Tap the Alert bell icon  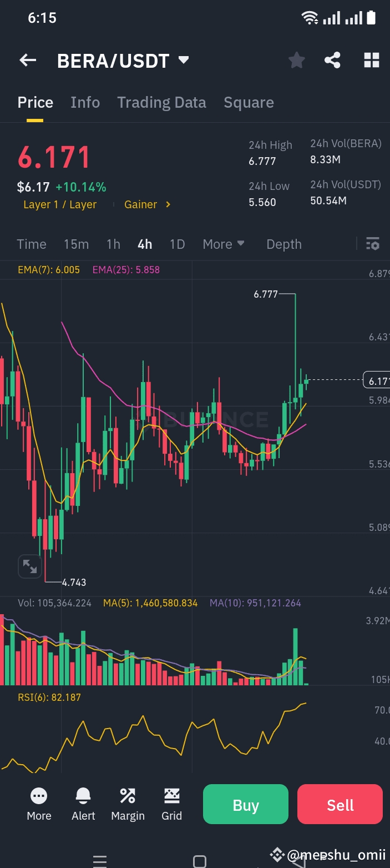pyautogui.click(x=83, y=802)
